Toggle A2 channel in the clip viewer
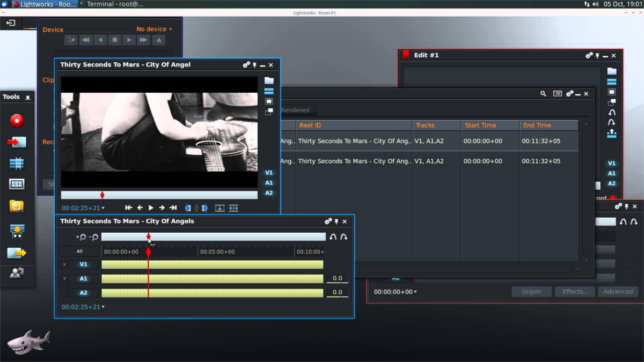Image resolution: width=644 pixels, height=362 pixels. point(269,193)
